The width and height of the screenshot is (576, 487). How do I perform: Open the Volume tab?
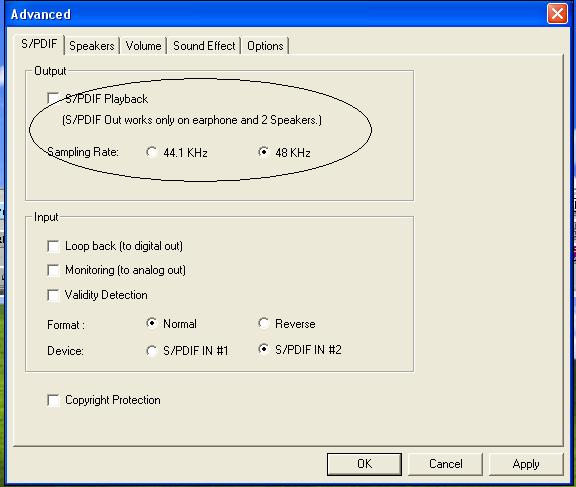pos(143,46)
